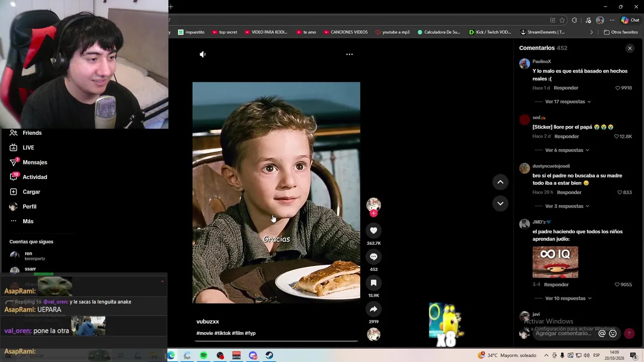This screenshot has width=644, height=362.
Task: Open the infinite IQ image in JMD'z comment
Action: click(555, 262)
